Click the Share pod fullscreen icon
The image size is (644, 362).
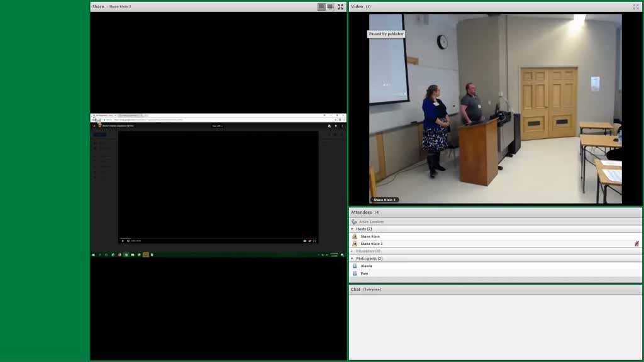pyautogui.click(x=340, y=6)
